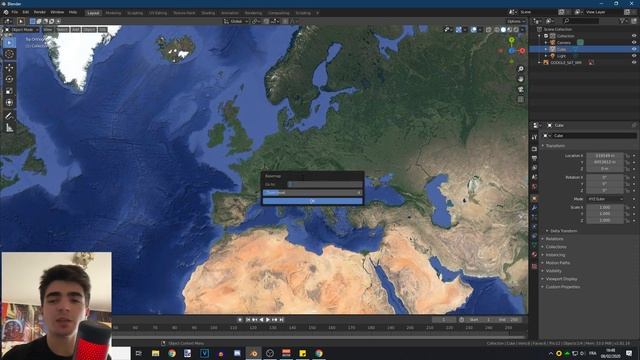Open the Render properties tab
Viewport: 640px width, 360px height.
point(534,149)
